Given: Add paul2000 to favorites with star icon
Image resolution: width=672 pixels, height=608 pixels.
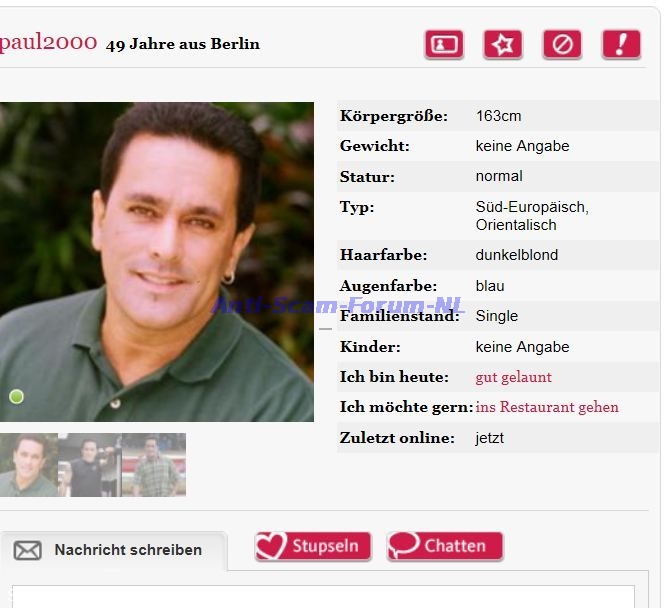Looking at the screenshot, I should [x=503, y=45].
